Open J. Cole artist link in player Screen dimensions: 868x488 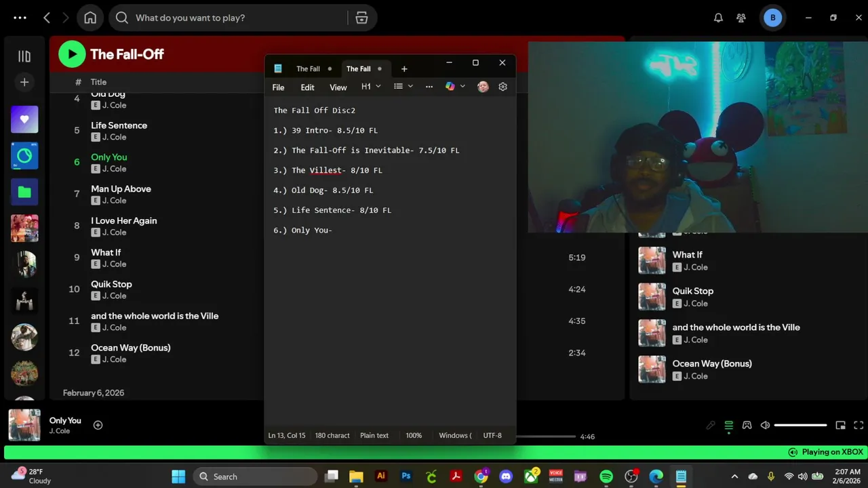point(60,431)
